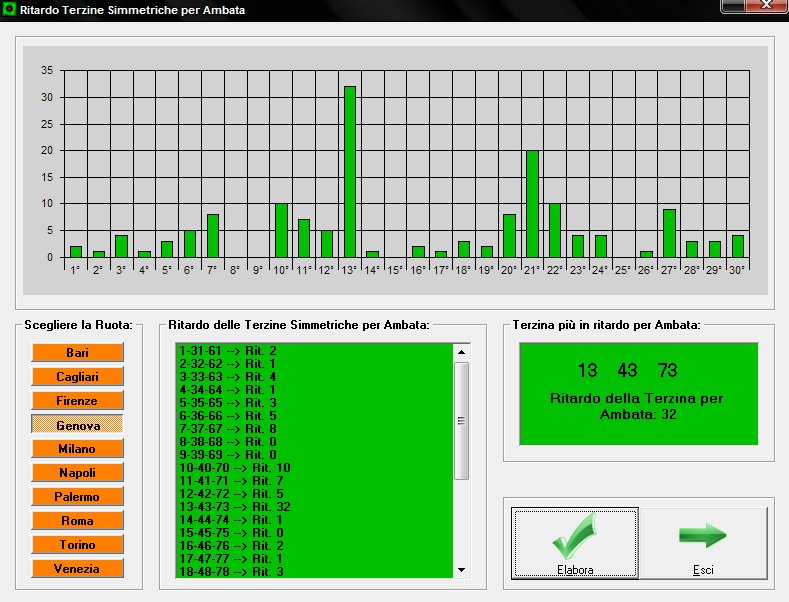The width and height of the screenshot is (789, 602).
Task: Select the Venezia wheel
Action: click(77, 569)
